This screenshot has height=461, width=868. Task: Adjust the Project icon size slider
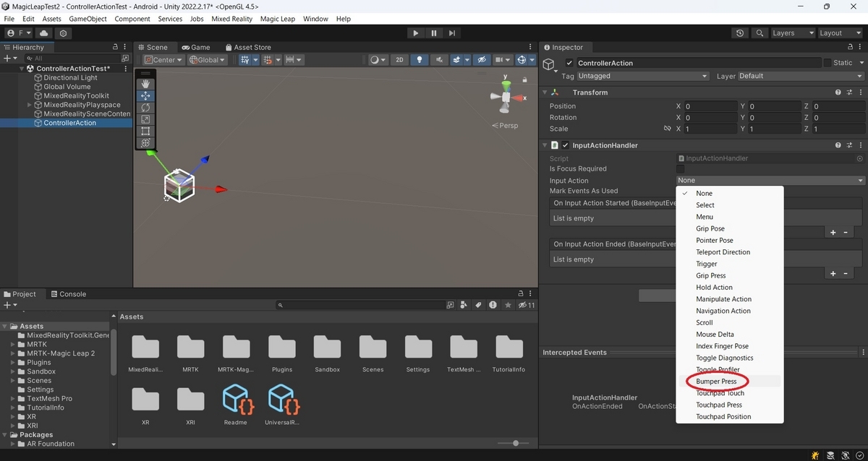click(x=515, y=443)
